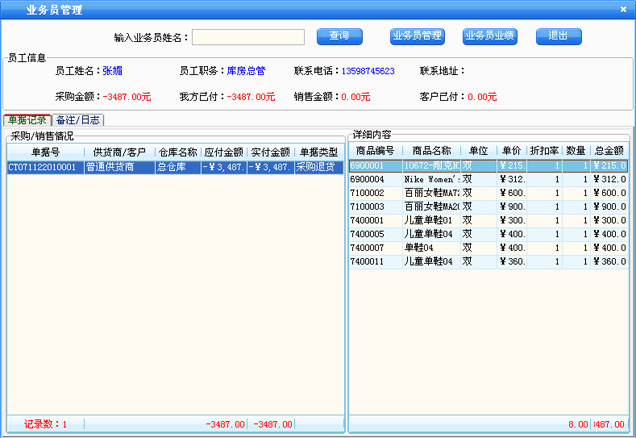636x438 pixels.
Task: Click the 单据类型 column header
Action: 318,152
